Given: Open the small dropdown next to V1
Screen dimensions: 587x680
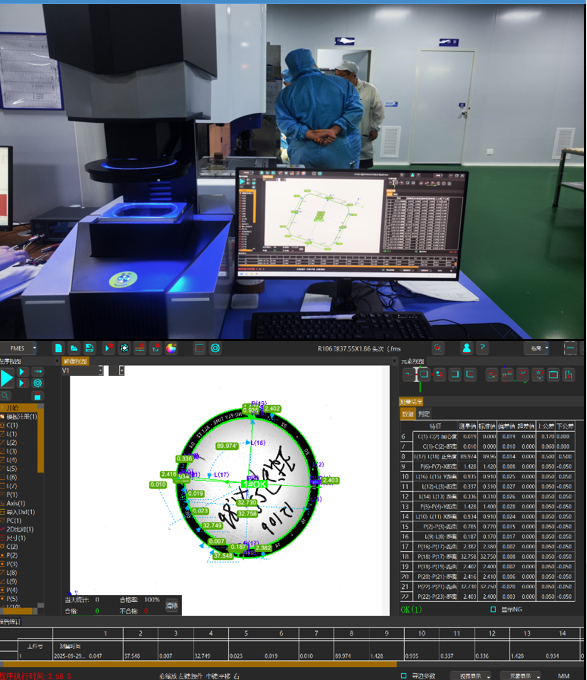Looking at the screenshot, I should click(x=117, y=370).
